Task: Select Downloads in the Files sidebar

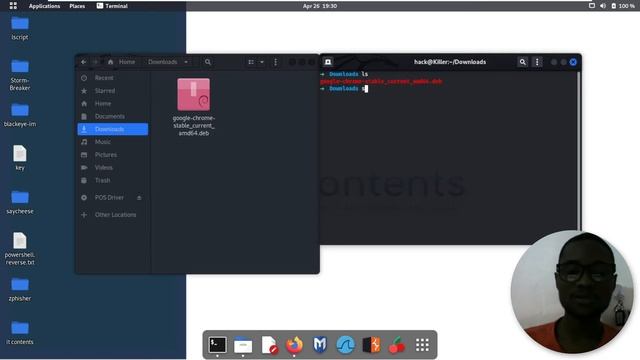Action: point(113,129)
